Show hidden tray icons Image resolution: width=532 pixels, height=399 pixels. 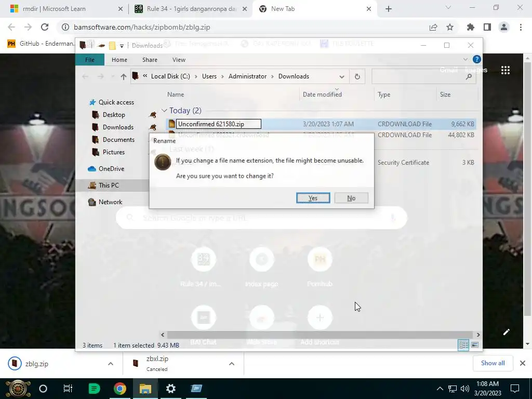click(x=440, y=389)
